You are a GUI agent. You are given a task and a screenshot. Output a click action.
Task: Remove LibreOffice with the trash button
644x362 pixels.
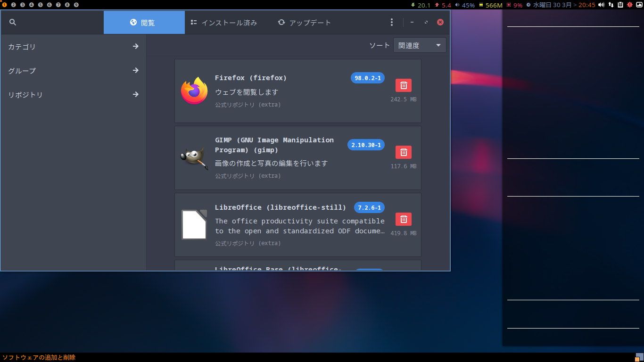point(404,219)
